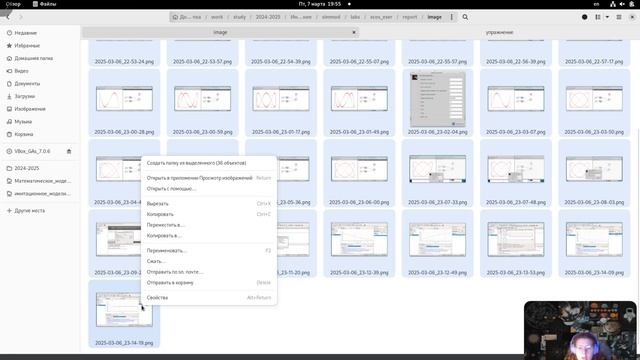Viewport: 640px width, 360px height.
Task: Click file name 2025-03-06_23-07-33.png
Action: pyautogui.click(x=438, y=202)
